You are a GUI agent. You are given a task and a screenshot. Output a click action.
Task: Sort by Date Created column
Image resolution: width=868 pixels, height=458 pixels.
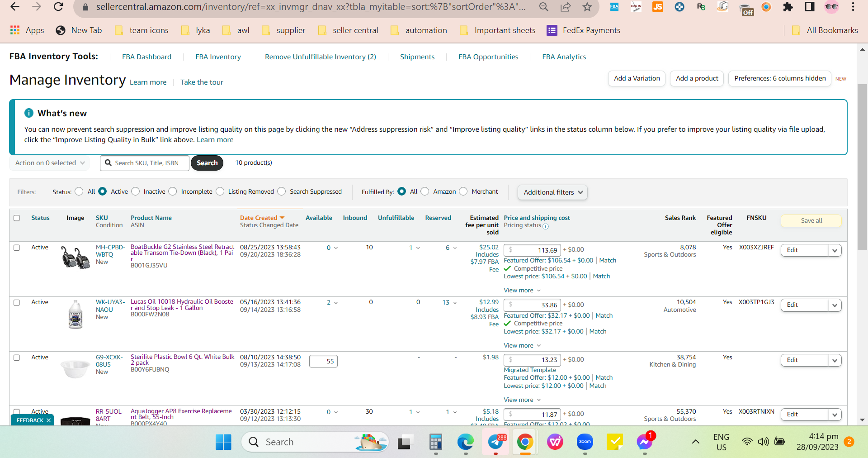click(x=262, y=218)
